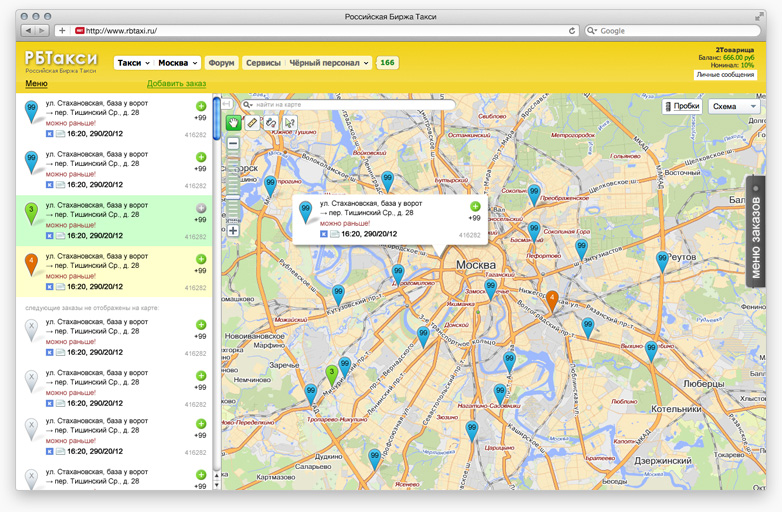This screenshot has height=512, width=782.
Task: Open Личные сообщения
Action: [x=725, y=75]
